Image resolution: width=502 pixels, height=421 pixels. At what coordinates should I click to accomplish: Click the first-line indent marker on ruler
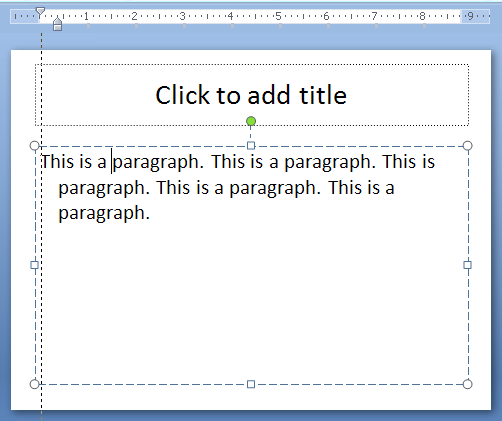pos(40,12)
